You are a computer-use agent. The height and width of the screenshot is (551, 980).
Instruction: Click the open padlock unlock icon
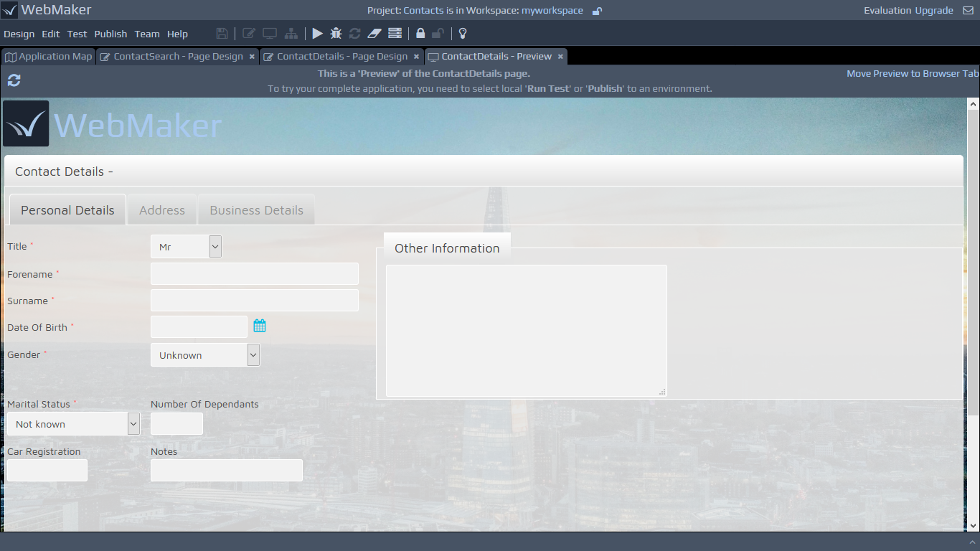(438, 33)
